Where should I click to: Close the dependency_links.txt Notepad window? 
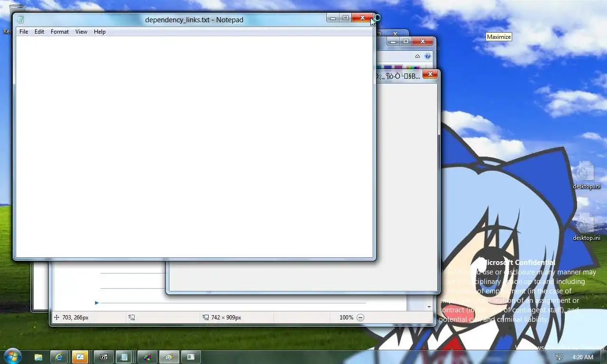pos(362,18)
